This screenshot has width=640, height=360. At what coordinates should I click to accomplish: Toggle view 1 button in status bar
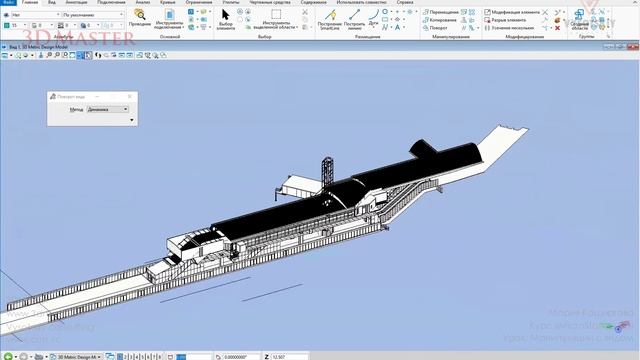click(x=120, y=357)
